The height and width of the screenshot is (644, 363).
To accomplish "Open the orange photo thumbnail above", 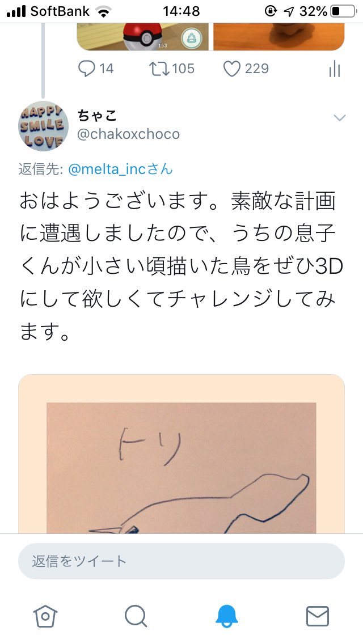I will click(278, 36).
